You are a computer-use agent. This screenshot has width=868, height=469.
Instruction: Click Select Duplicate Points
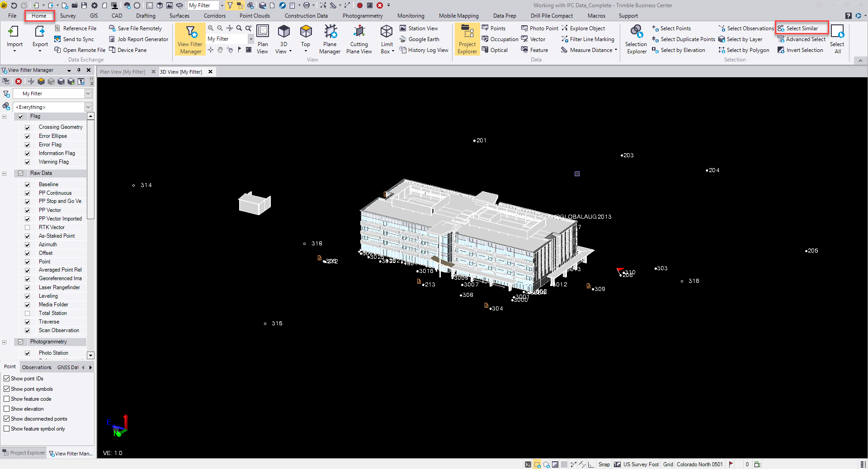coord(684,39)
